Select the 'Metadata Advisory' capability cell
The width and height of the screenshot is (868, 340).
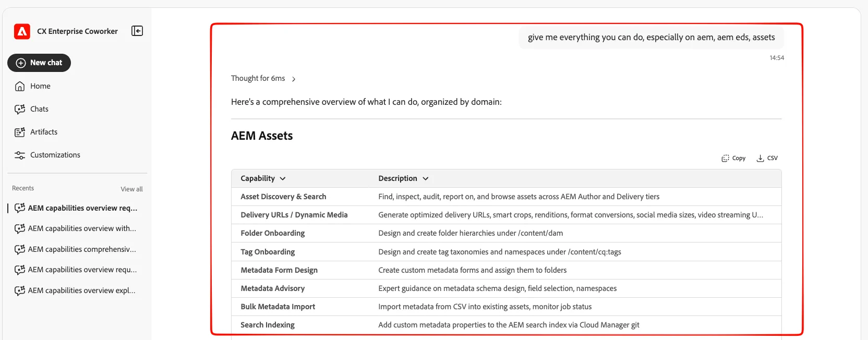click(x=273, y=288)
